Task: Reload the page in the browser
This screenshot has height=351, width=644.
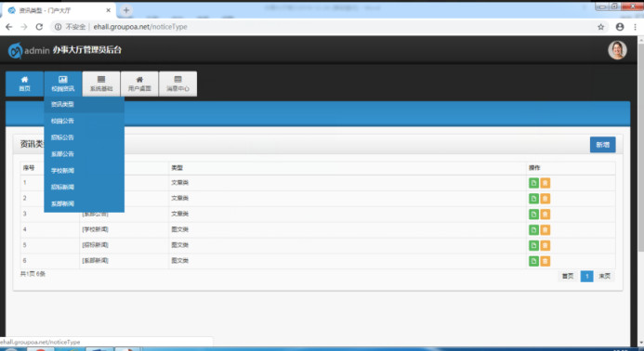Action: point(39,27)
